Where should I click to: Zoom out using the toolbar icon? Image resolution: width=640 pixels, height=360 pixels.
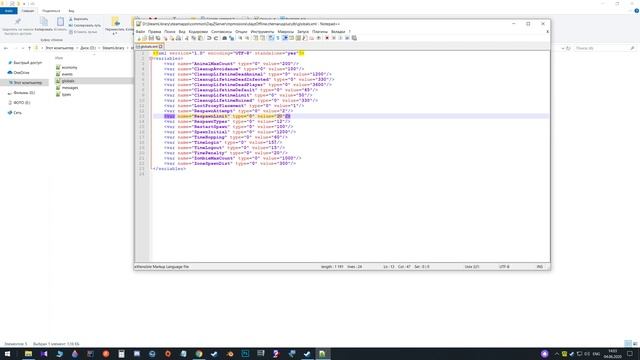coord(248,38)
